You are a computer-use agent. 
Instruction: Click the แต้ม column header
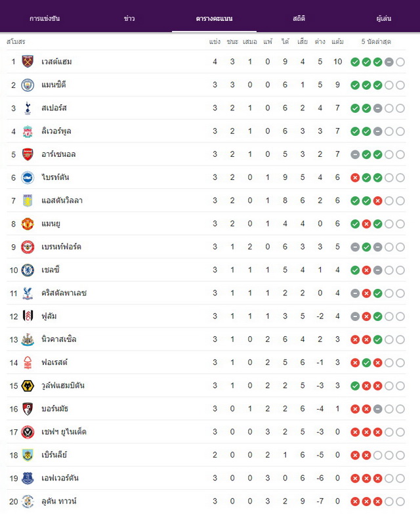tap(337, 41)
